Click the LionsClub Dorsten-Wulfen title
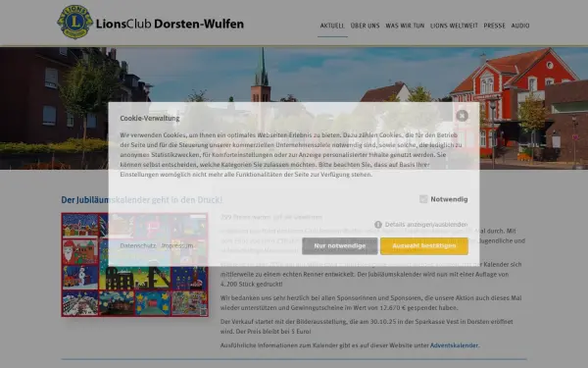 (x=170, y=24)
